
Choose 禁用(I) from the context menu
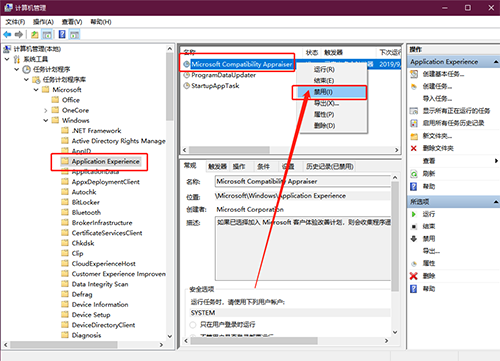[x=331, y=92]
